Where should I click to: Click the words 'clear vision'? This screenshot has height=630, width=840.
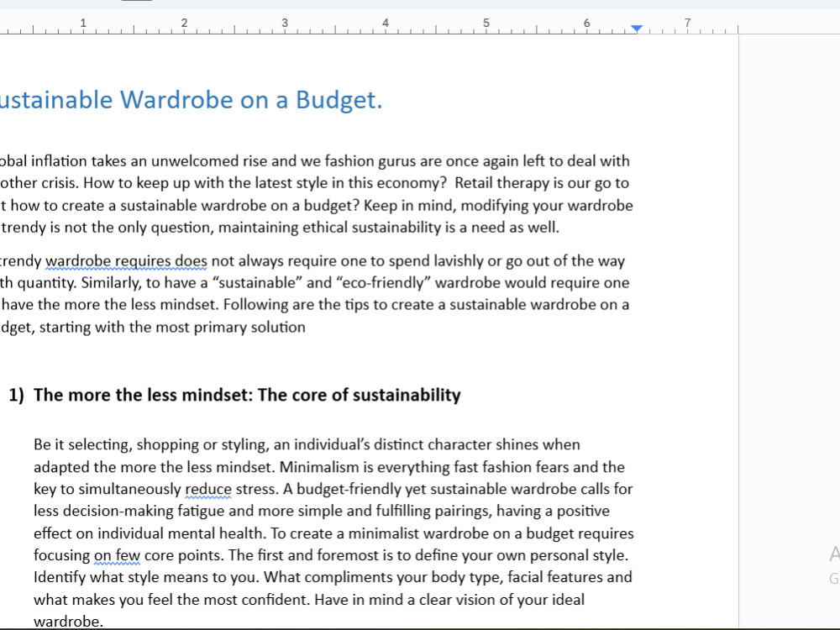click(x=457, y=600)
